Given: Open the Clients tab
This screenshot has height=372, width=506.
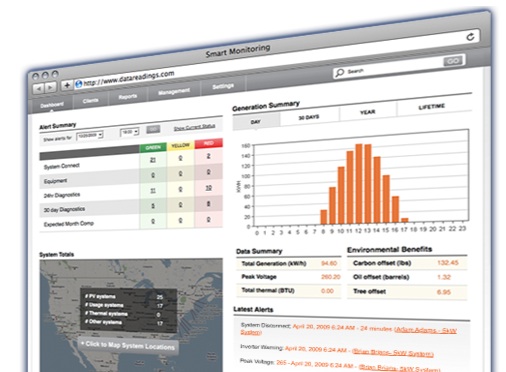Looking at the screenshot, I should pos(90,101).
